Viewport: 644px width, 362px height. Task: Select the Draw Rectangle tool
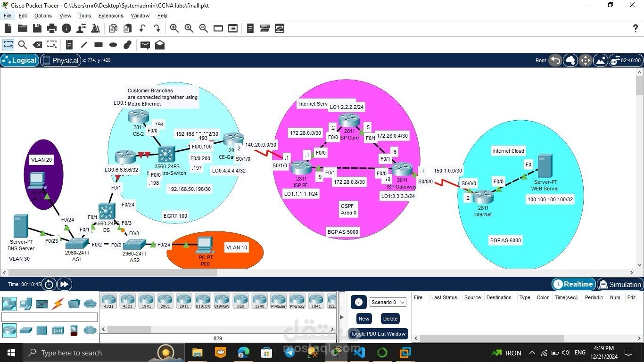(99, 45)
